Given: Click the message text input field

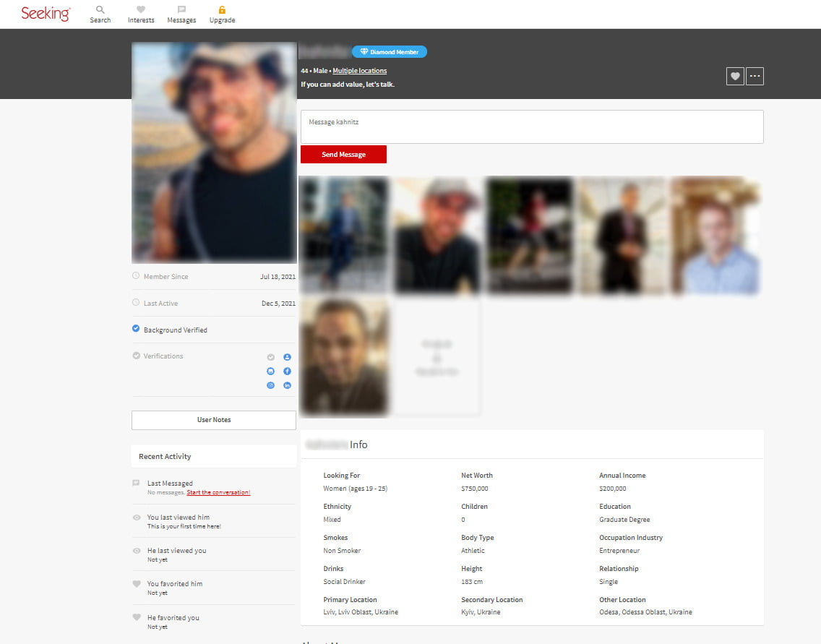Looking at the screenshot, I should [x=531, y=126].
